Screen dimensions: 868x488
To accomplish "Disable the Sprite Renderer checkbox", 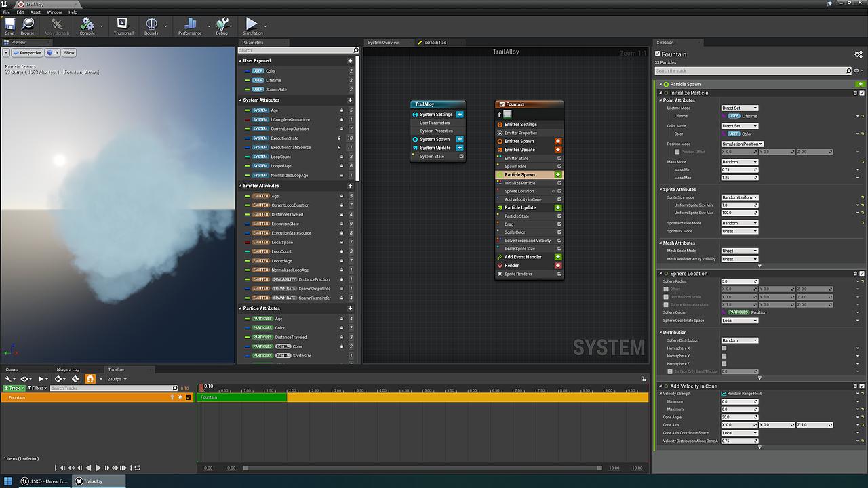I will tap(559, 274).
